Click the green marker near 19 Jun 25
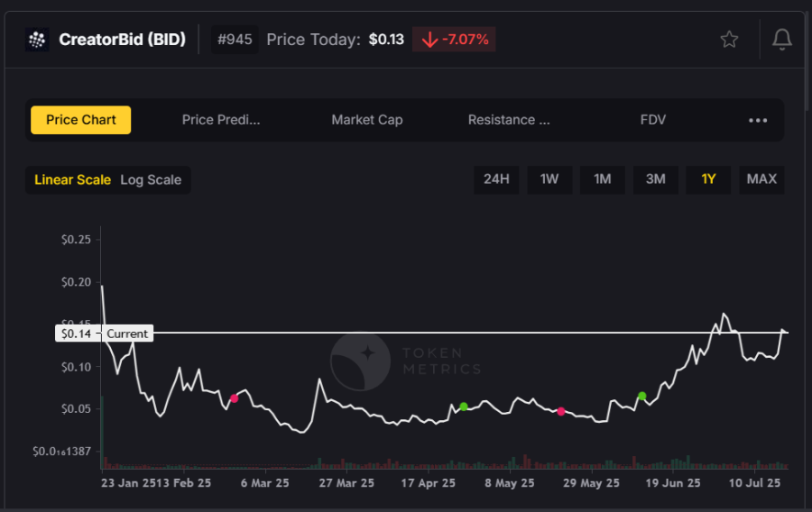 tap(641, 396)
